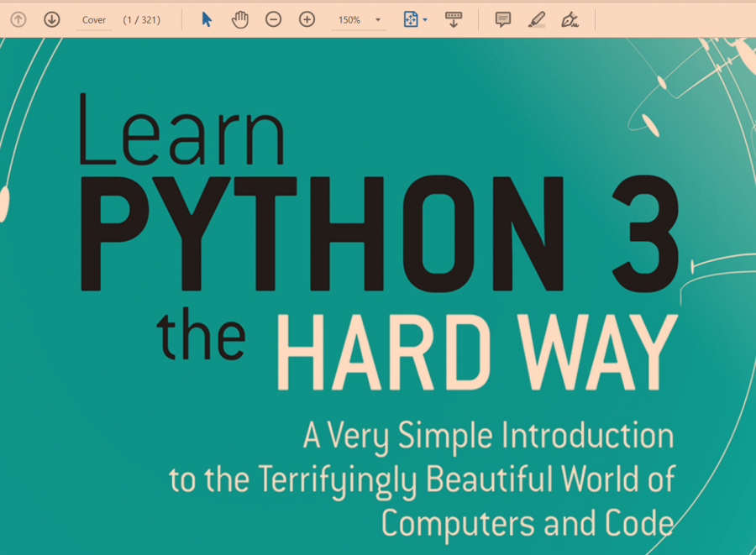Click the scrolling mode keyboard-arrow icon
This screenshot has width=756, height=555.
pos(454,19)
